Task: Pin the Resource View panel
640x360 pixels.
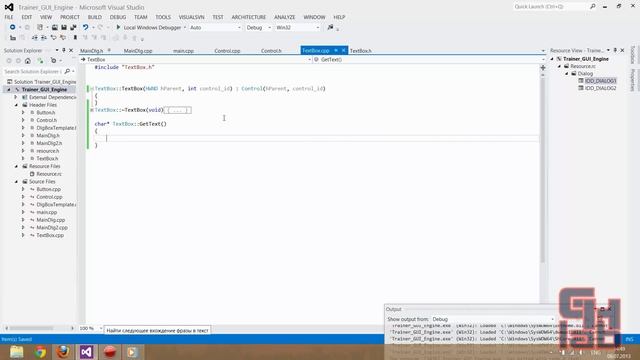Action: click(615, 50)
